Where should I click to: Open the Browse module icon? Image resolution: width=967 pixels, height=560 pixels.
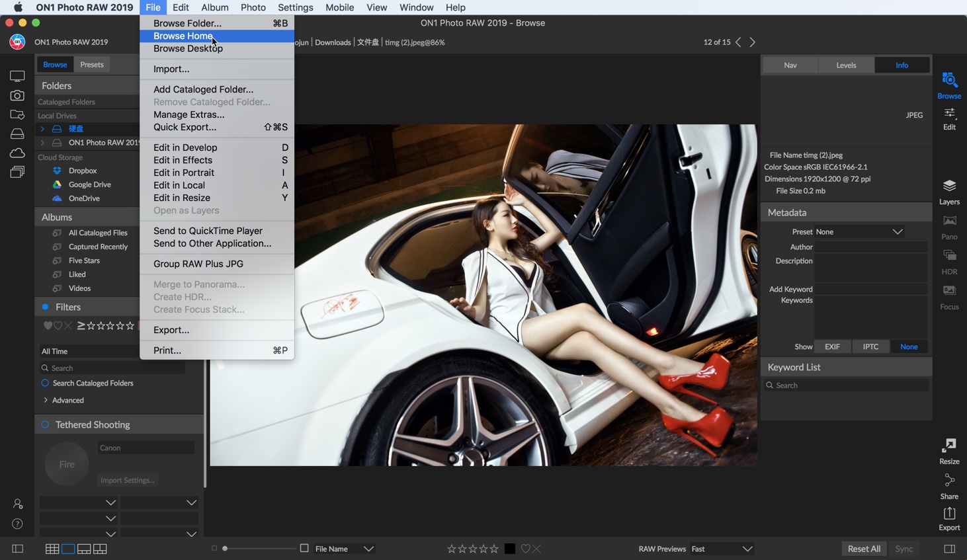tap(949, 81)
